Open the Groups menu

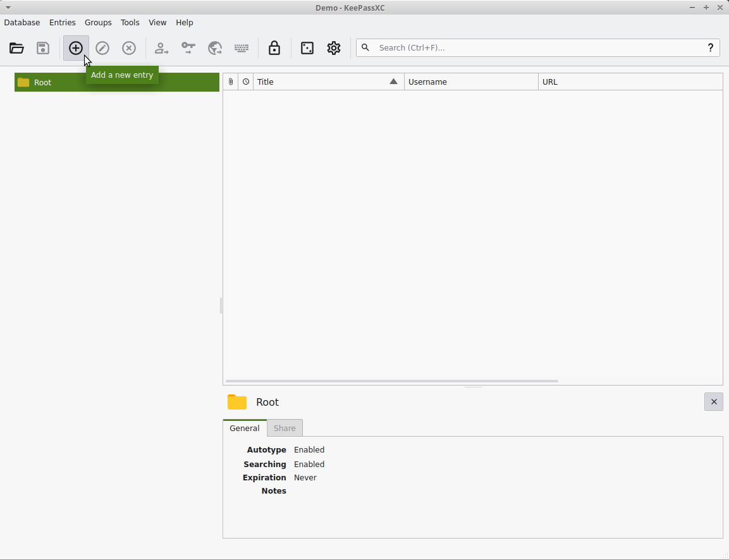tap(98, 23)
